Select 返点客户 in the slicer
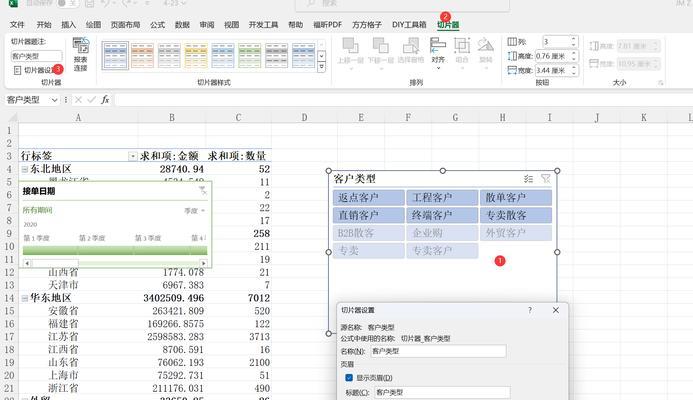This screenshot has height=400, width=693. pos(369,198)
